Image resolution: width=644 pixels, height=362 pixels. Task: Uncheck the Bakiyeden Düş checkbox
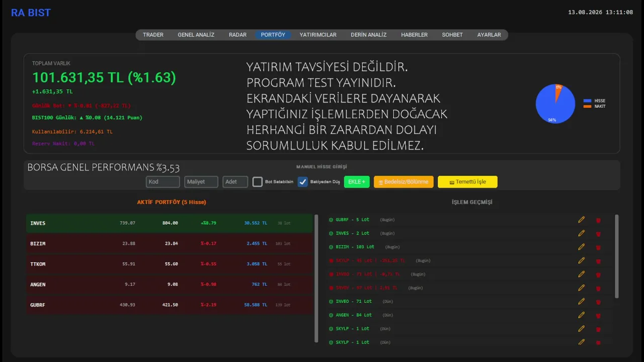pyautogui.click(x=302, y=182)
